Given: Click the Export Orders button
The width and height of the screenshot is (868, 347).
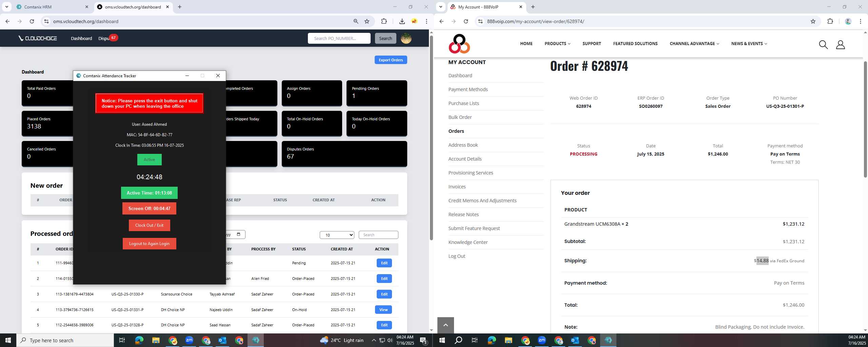Looking at the screenshot, I should (391, 60).
